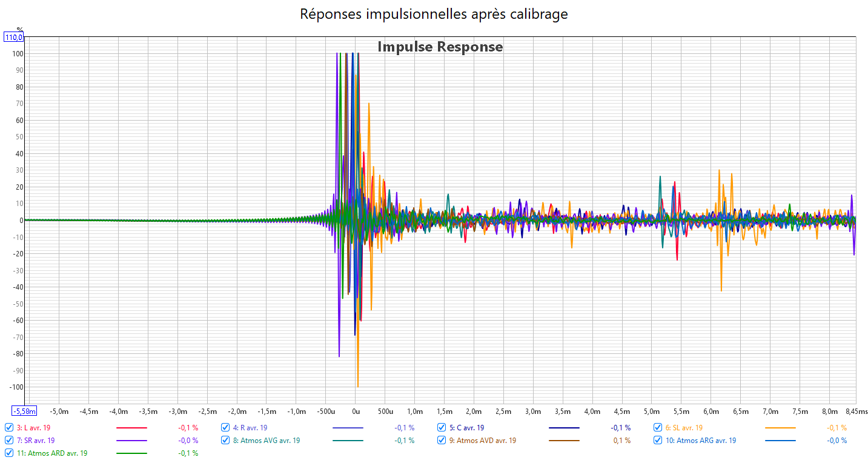Hide the 9: Atmos AVD trace checkbox
Viewport: 868px width, 460px height.
442,440
